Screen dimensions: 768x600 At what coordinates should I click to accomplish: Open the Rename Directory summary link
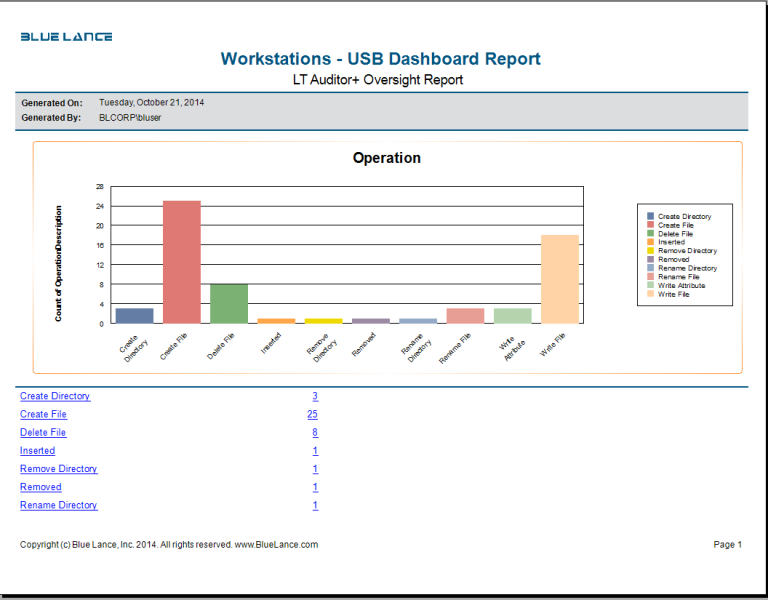tap(58, 505)
